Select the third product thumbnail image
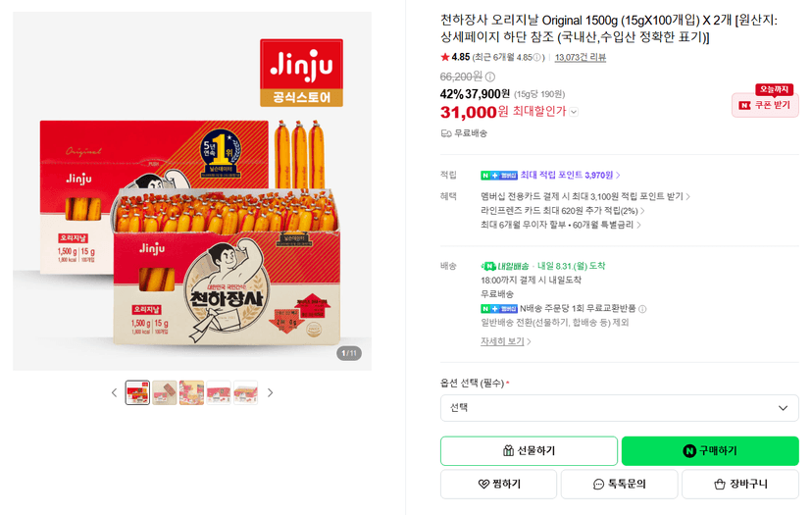Screen dimensions: 812x515 (x=191, y=392)
